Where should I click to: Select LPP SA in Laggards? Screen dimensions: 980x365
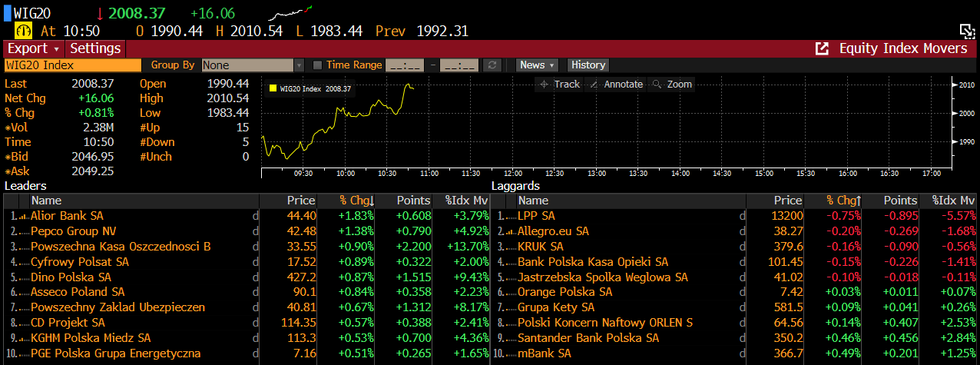(734, 216)
